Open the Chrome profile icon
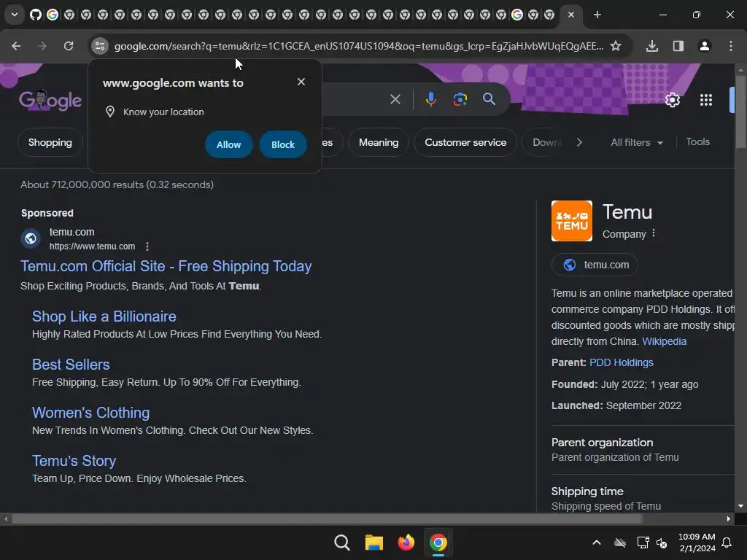 [x=705, y=46]
